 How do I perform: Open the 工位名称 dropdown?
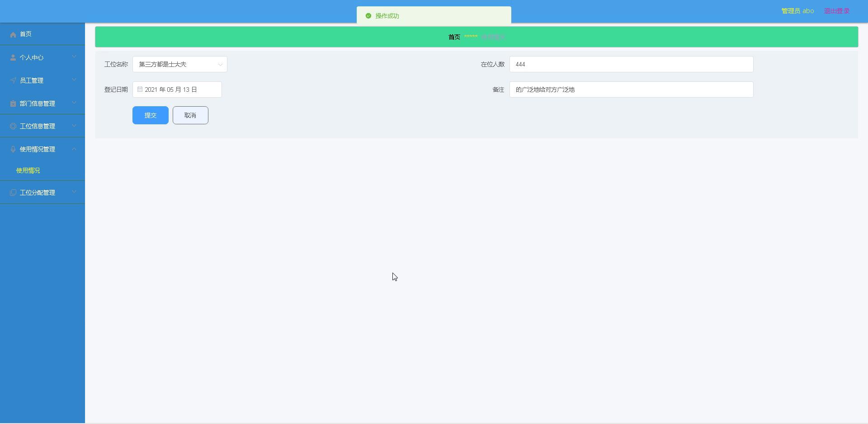(x=179, y=65)
